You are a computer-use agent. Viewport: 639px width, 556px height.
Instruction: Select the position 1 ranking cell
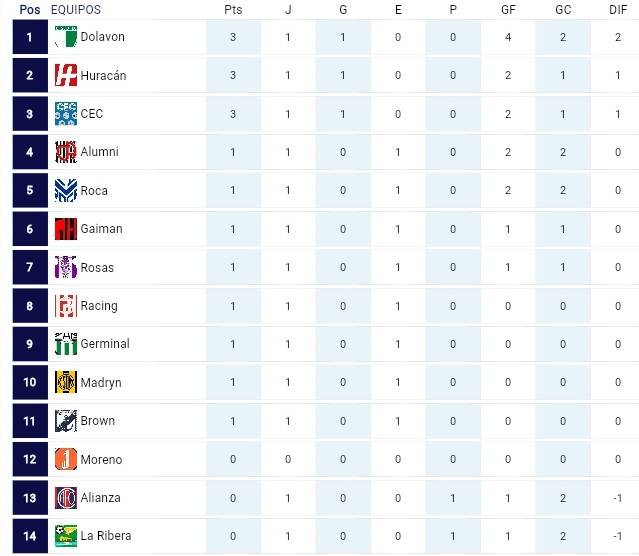point(30,37)
